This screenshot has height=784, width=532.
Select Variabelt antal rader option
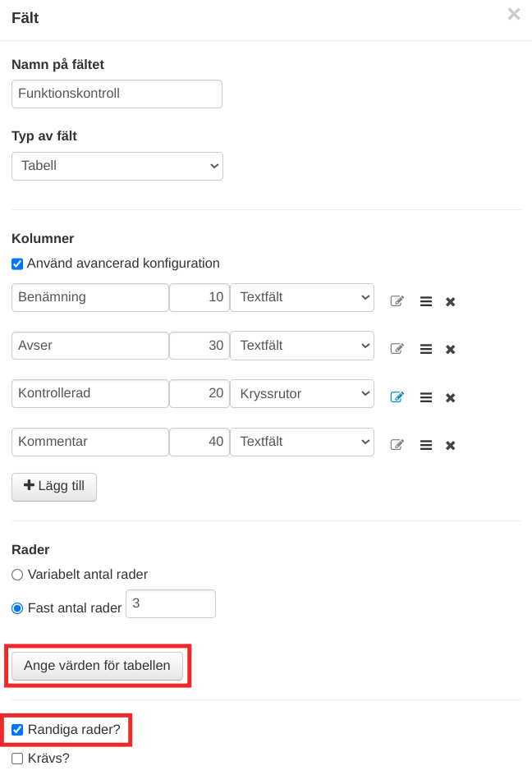coord(17,575)
